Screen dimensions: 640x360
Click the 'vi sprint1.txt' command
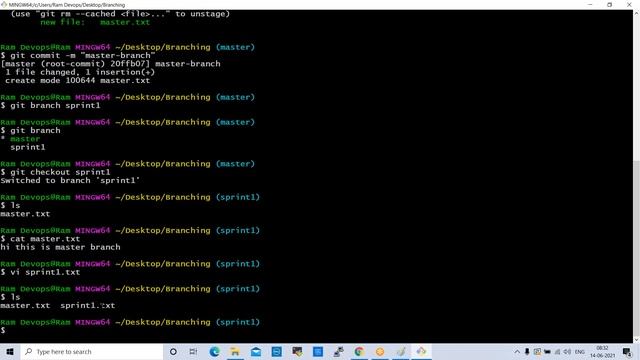tap(40, 272)
